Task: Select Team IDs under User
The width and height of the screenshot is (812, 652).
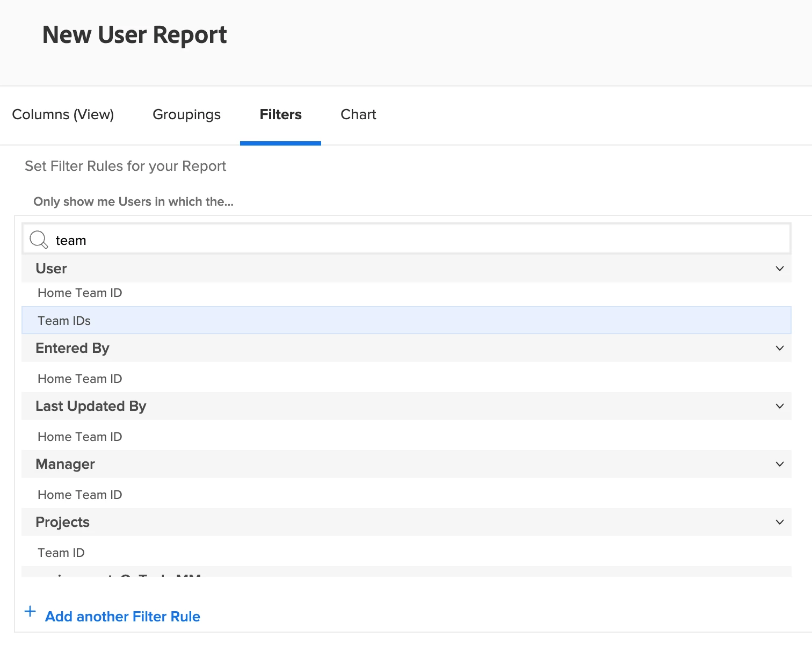Action: 407,321
